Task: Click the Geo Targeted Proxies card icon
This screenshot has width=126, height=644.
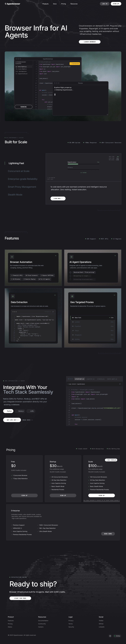Action: point(72,296)
